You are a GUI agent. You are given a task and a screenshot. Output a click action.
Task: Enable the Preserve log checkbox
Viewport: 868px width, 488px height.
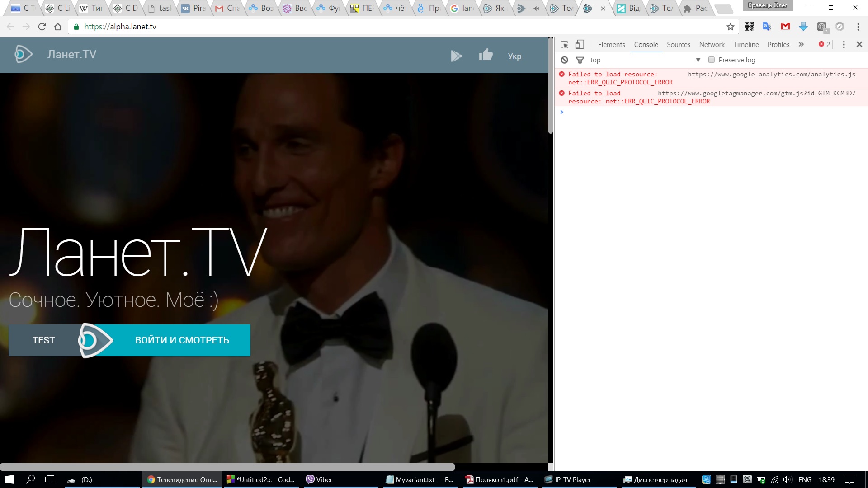point(712,60)
